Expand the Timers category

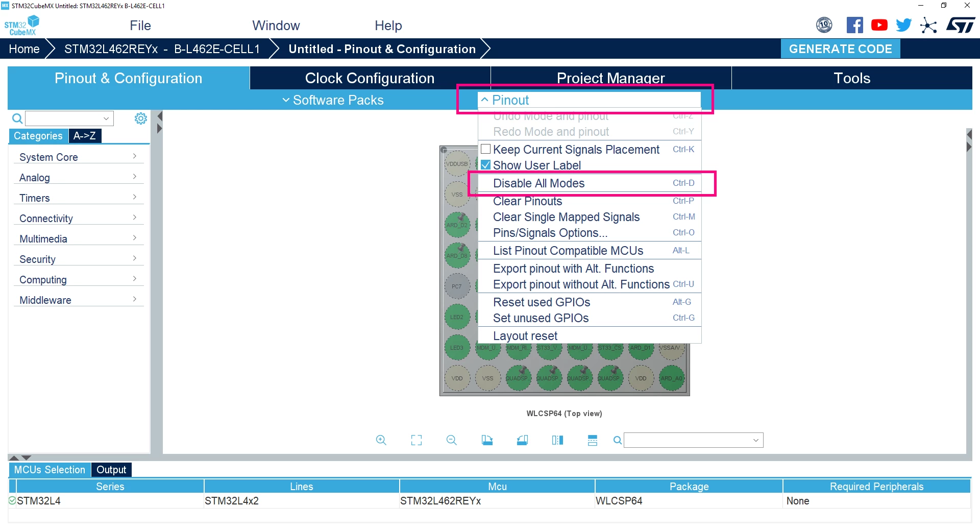[79, 198]
